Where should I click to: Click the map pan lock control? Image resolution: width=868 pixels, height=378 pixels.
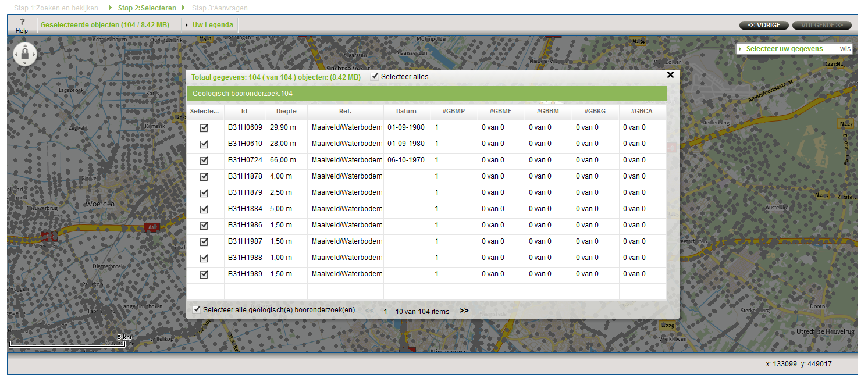click(25, 54)
